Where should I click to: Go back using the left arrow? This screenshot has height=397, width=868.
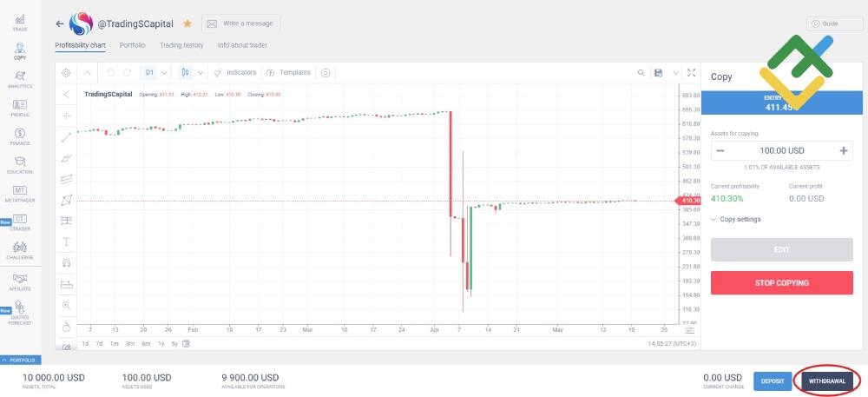click(x=60, y=23)
